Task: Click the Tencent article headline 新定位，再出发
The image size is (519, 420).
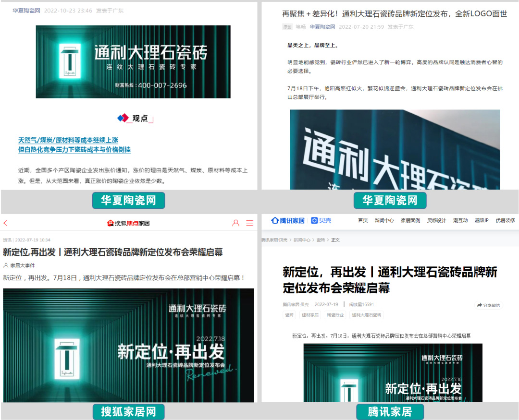Action: pos(390,280)
